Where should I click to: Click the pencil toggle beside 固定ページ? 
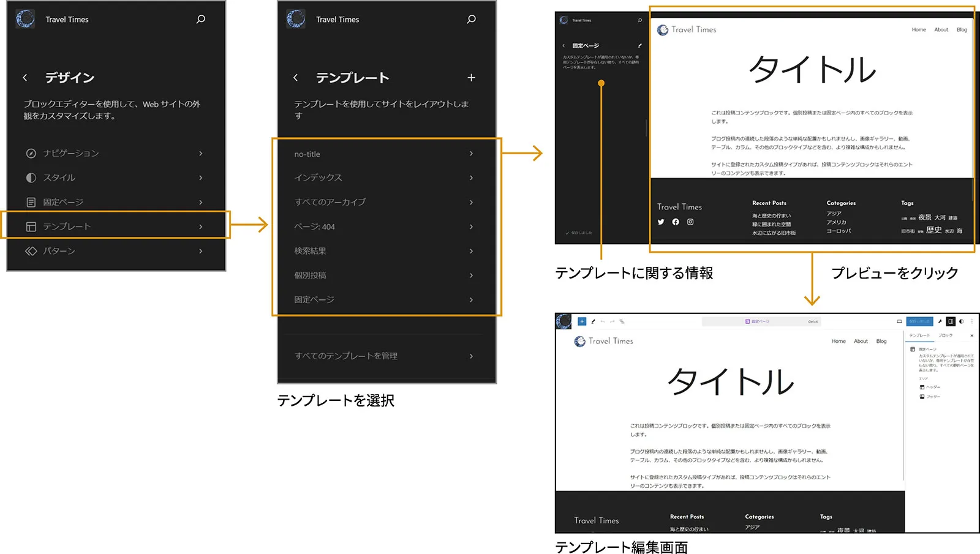pos(639,45)
